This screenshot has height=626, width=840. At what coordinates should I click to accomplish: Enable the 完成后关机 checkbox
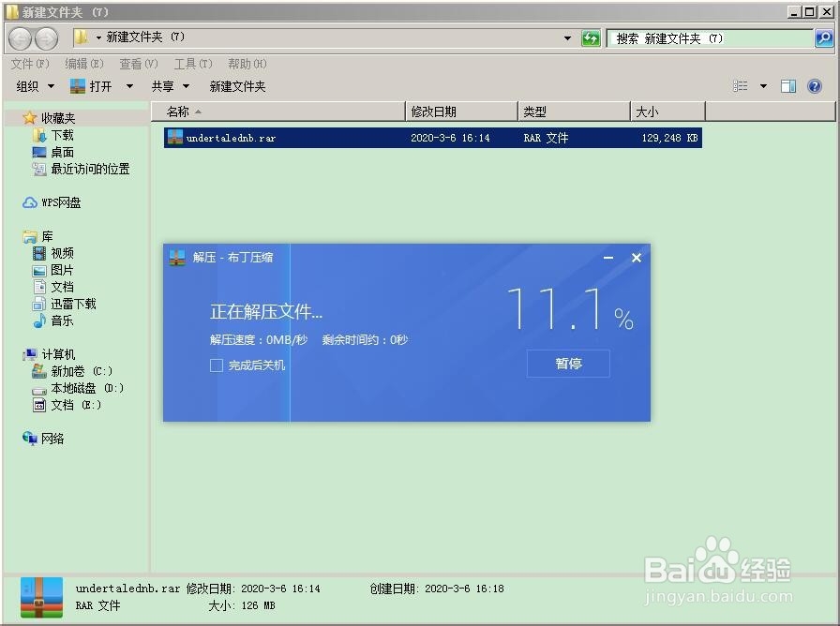coord(217,365)
